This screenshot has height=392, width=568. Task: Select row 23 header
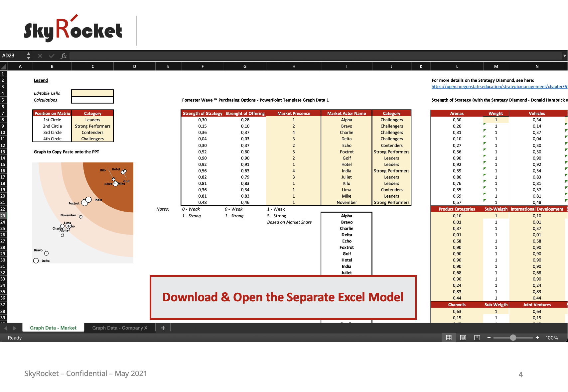pos(3,216)
